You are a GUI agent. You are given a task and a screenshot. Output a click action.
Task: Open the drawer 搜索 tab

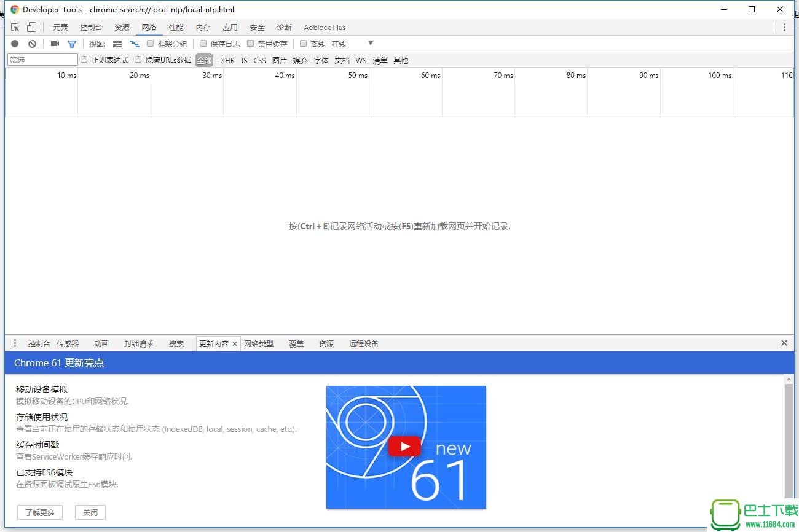click(176, 344)
